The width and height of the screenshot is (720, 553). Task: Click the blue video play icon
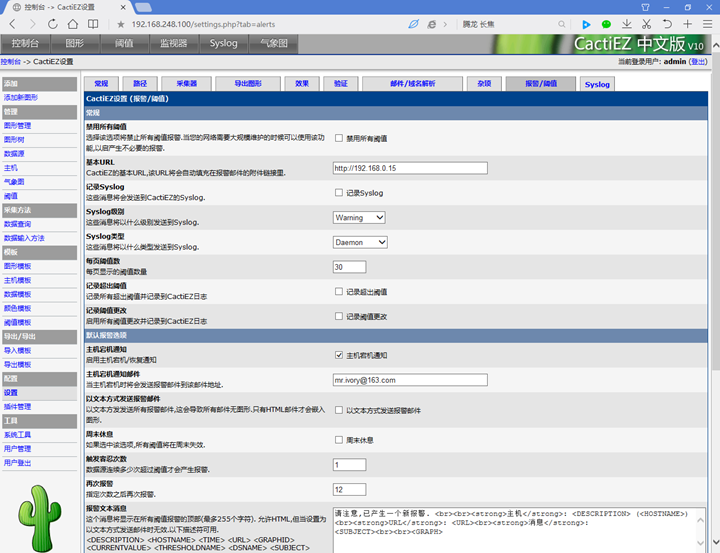tap(586, 24)
